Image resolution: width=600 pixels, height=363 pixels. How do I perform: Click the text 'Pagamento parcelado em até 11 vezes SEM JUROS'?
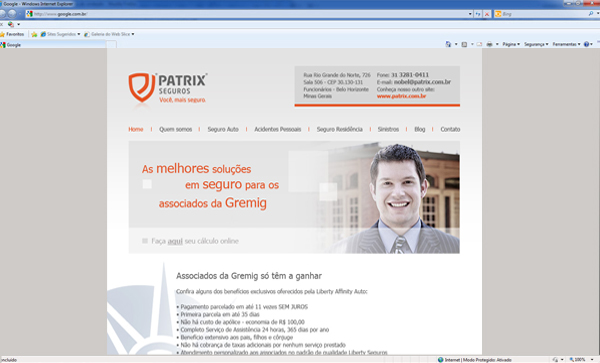click(244, 307)
